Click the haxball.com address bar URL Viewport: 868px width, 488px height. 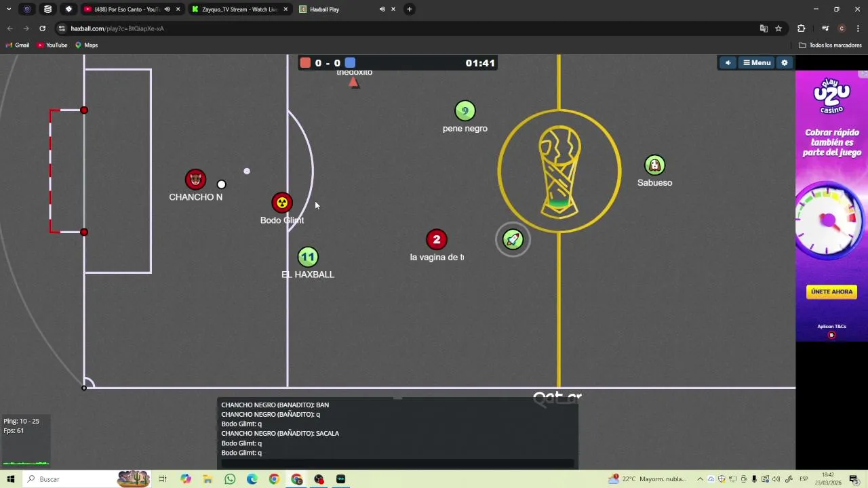tap(117, 28)
